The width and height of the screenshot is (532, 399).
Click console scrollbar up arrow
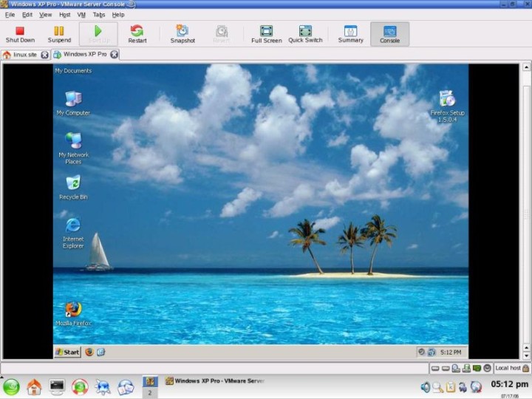click(526, 67)
